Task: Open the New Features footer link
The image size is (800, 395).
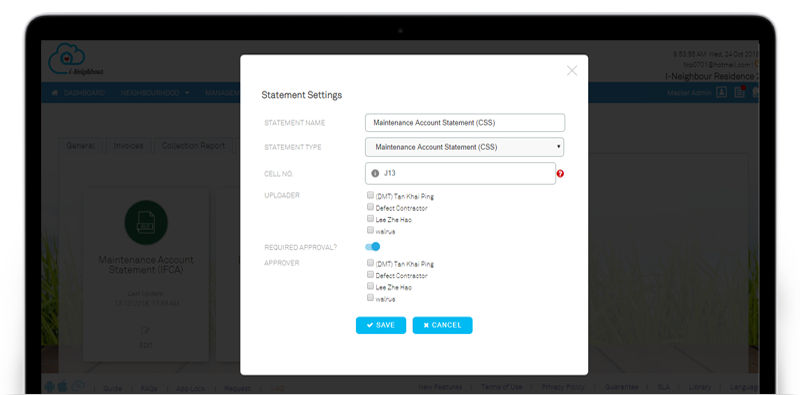Action: click(440, 387)
